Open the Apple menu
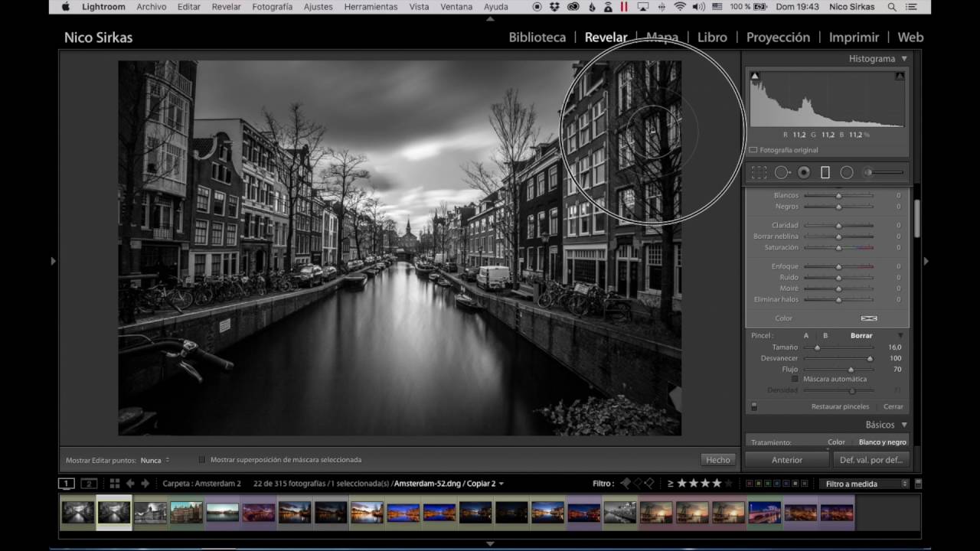Screen dimensions: 980x551 tap(65, 7)
